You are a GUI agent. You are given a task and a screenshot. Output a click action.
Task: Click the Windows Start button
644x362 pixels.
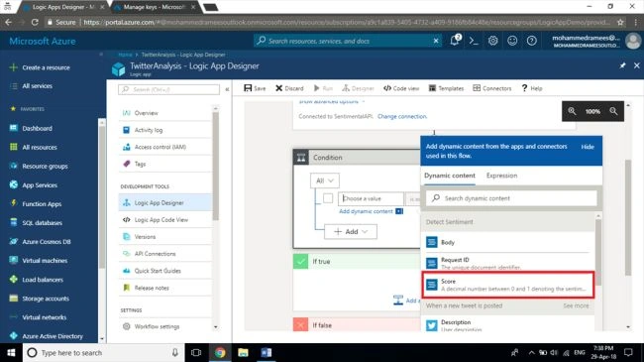point(11,352)
